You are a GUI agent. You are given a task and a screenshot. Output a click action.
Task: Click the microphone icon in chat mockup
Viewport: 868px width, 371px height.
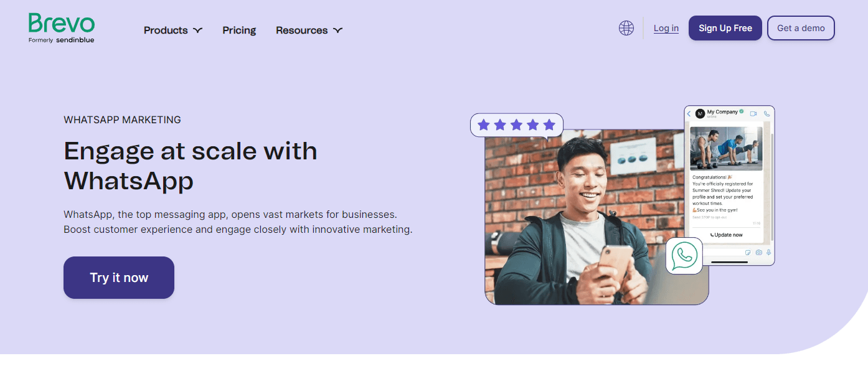tap(768, 252)
